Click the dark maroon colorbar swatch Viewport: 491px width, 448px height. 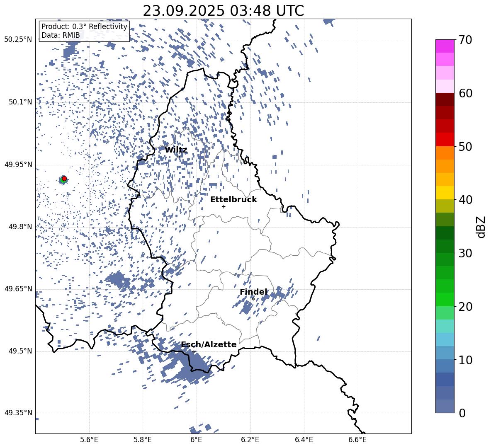tap(445, 100)
